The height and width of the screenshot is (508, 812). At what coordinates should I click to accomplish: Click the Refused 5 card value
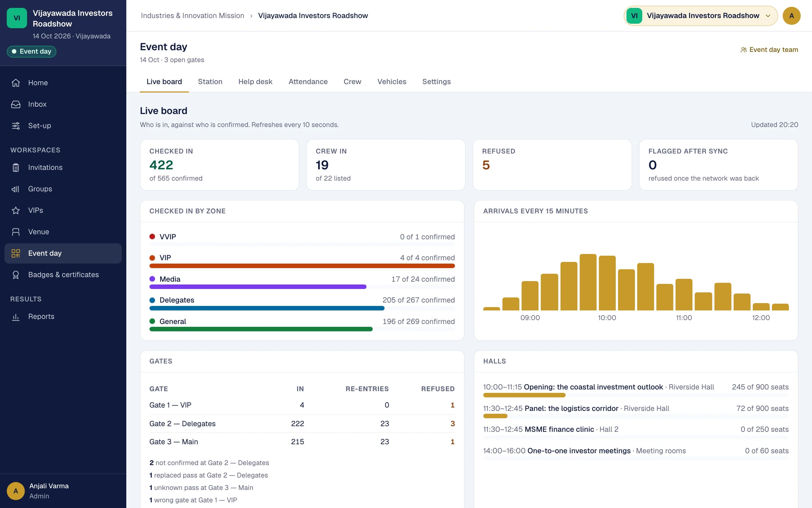(x=486, y=165)
